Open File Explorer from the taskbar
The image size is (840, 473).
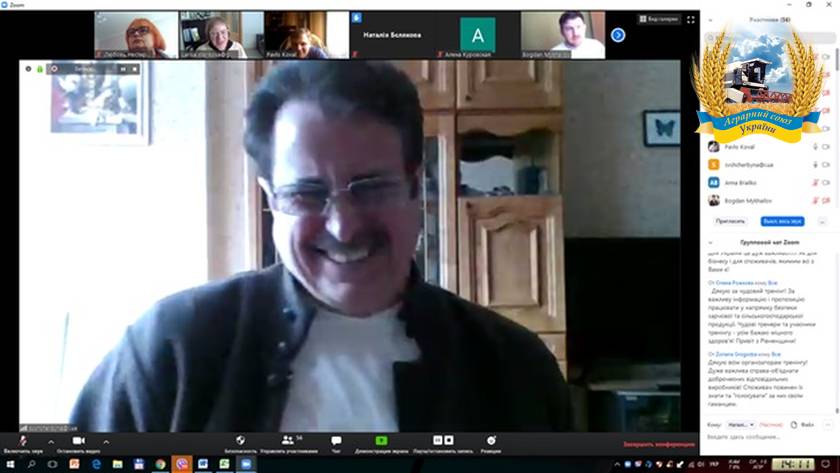click(x=117, y=464)
